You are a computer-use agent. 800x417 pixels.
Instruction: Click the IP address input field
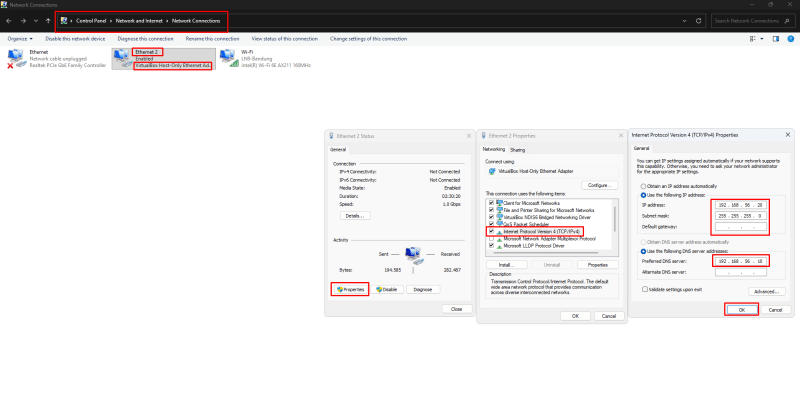(740, 205)
